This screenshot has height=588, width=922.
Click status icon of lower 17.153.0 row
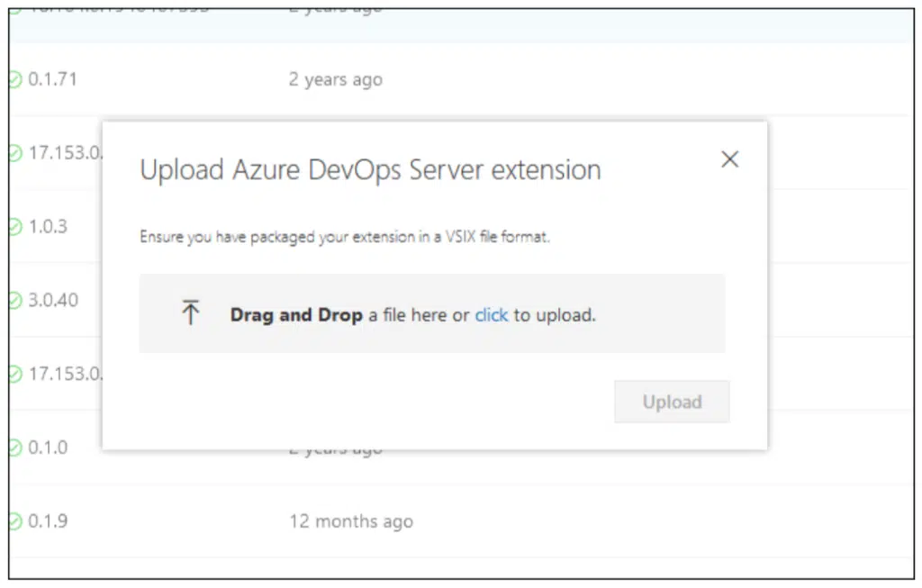point(15,374)
